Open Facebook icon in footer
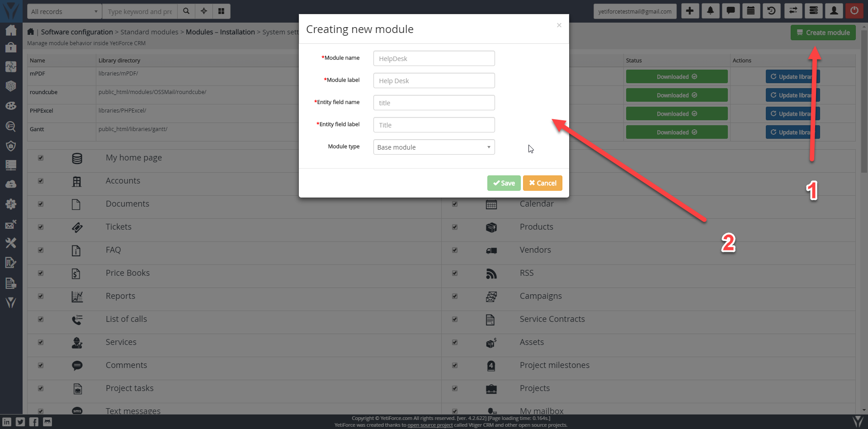Screen dimensions: 868x429 pyautogui.click(x=34, y=422)
